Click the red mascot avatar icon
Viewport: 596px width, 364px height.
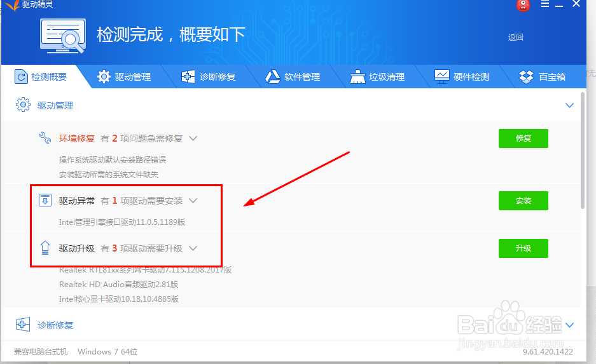(x=523, y=5)
